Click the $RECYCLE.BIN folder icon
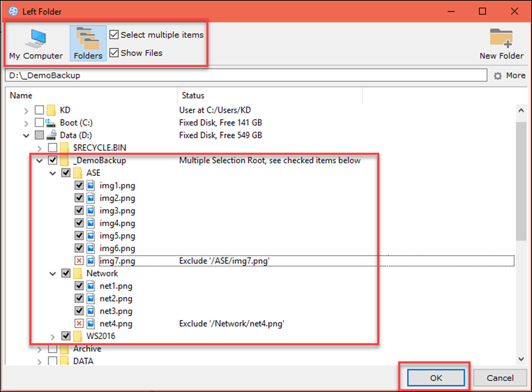 [x=64, y=148]
